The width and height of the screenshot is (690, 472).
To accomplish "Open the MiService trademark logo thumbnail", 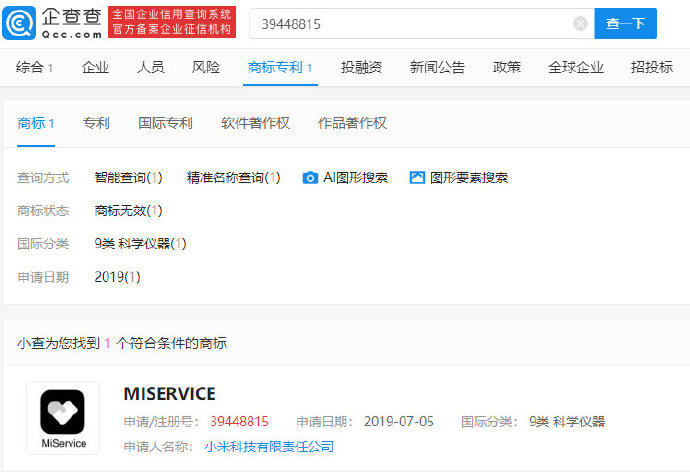I will coord(63,418).
